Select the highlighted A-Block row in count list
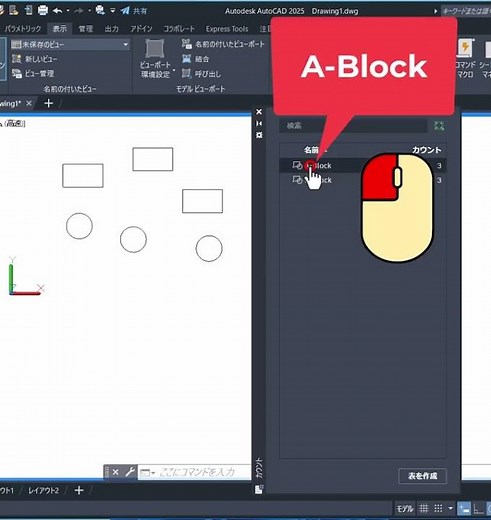 coord(363,165)
